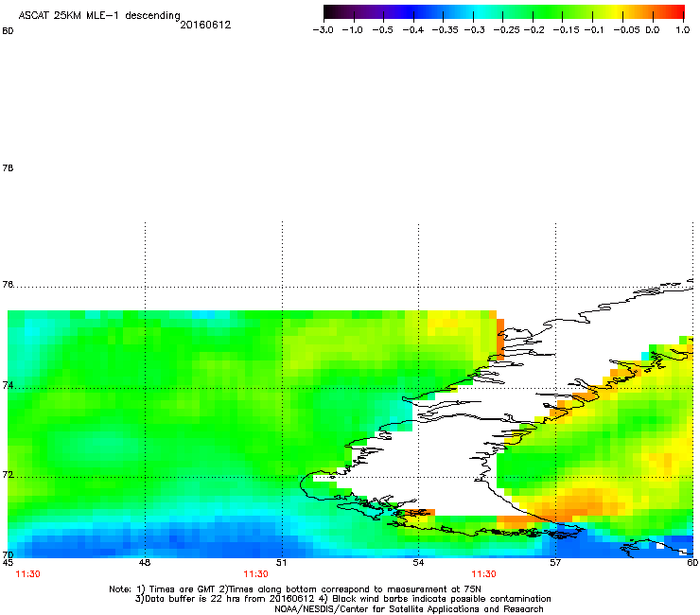
Task: Click the date label '20160612' under the title
Action: (205, 25)
